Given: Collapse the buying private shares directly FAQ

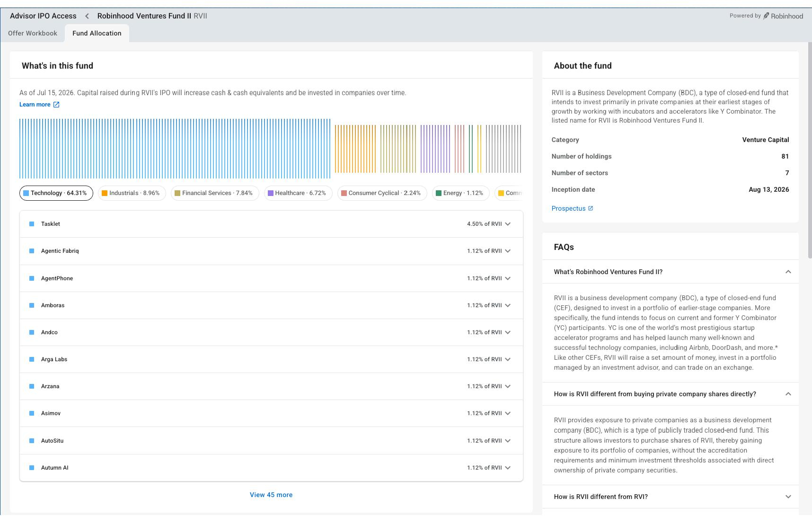Looking at the screenshot, I should click(788, 394).
